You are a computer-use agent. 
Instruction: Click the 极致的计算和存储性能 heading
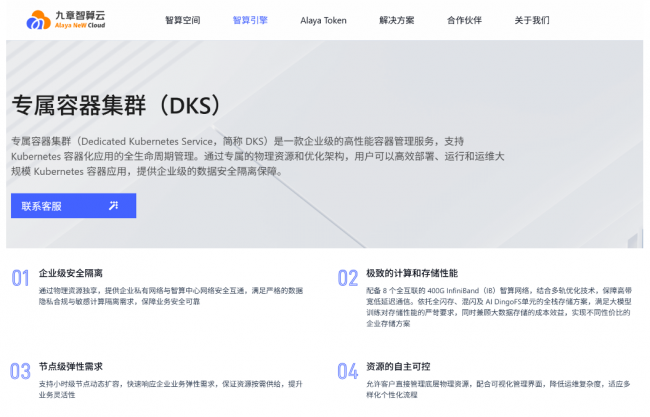click(412, 273)
